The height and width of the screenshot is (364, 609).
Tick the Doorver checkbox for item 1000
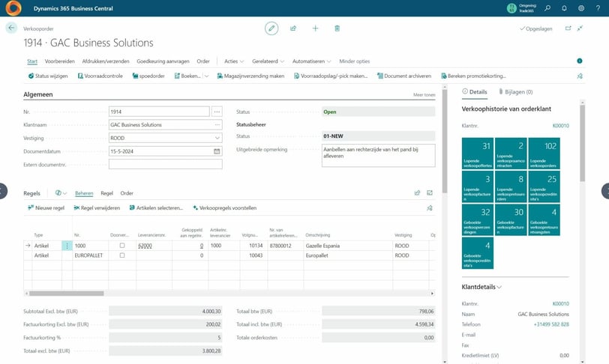point(122,246)
